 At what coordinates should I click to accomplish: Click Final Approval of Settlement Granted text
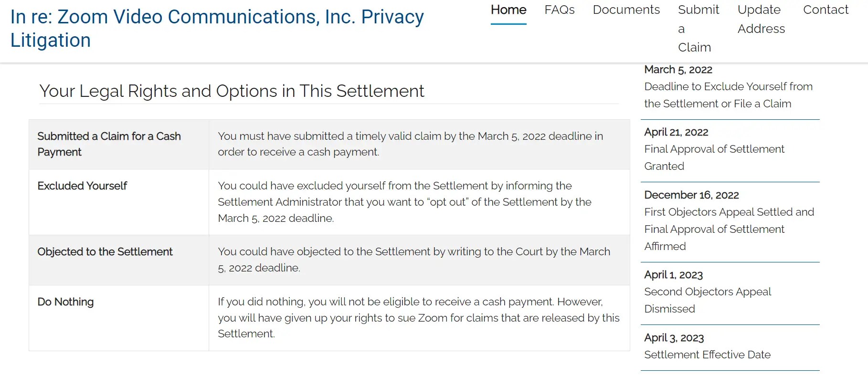[x=714, y=157]
